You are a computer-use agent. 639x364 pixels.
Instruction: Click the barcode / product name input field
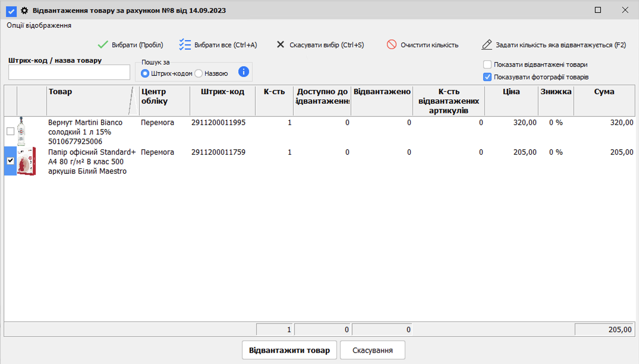point(69,72)
